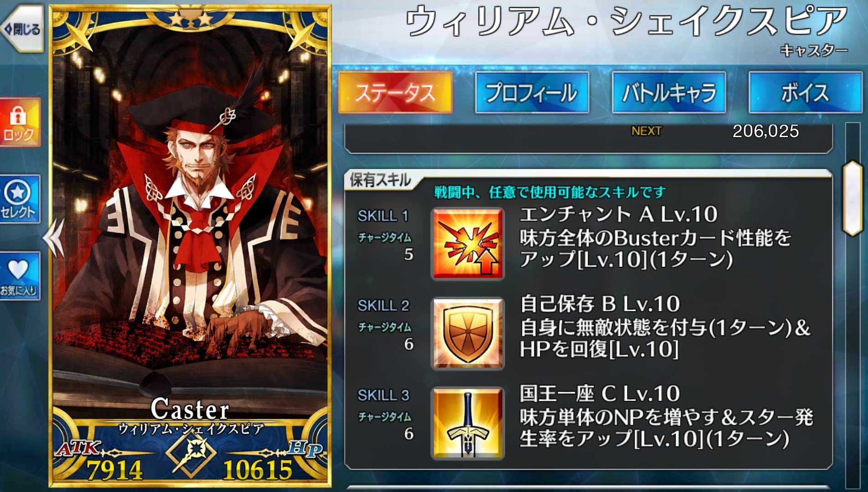
Task: Click the 保有スキル section header
Action: coord(381,180)
